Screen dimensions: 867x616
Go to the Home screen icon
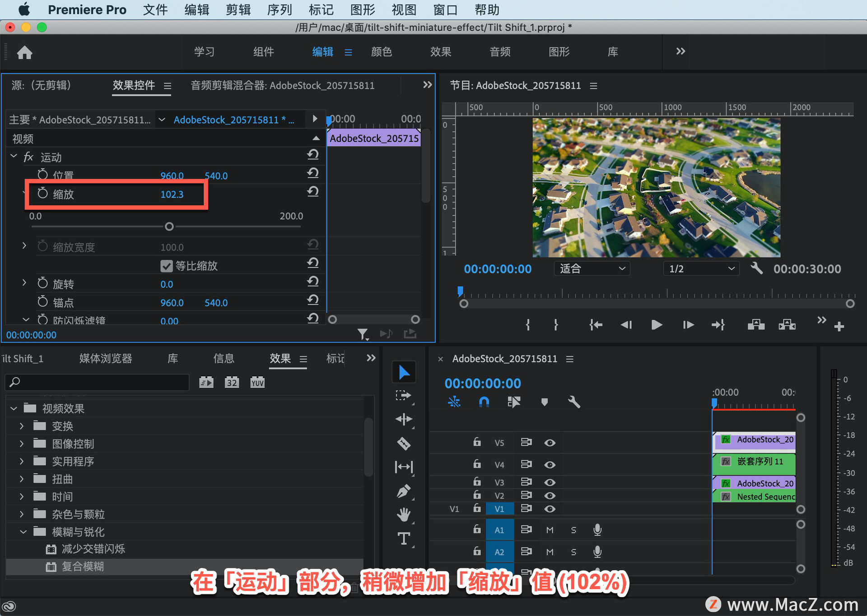24,52
